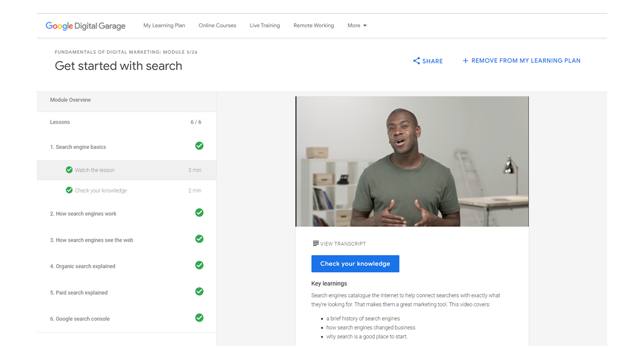Click the share icon
The width and height of the screenshot is (644, 362).
coord(417,61)
